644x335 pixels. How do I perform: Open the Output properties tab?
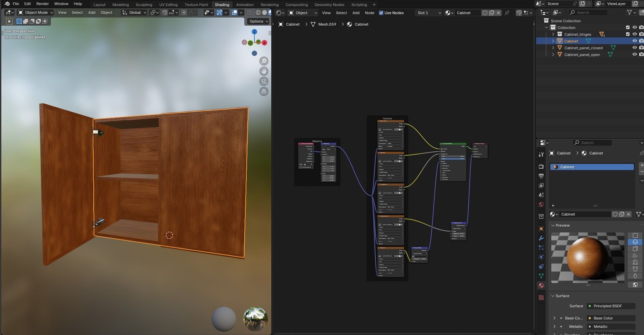pos(541,176)
